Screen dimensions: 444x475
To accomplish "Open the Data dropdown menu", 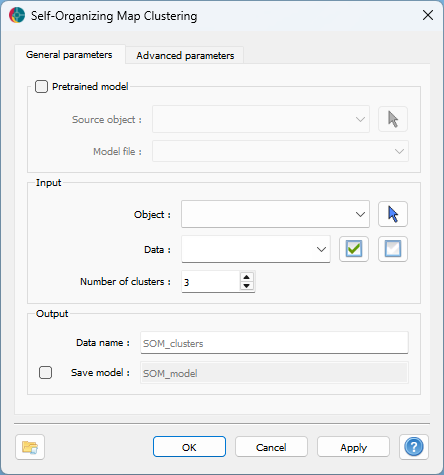I will coord(256,249).
